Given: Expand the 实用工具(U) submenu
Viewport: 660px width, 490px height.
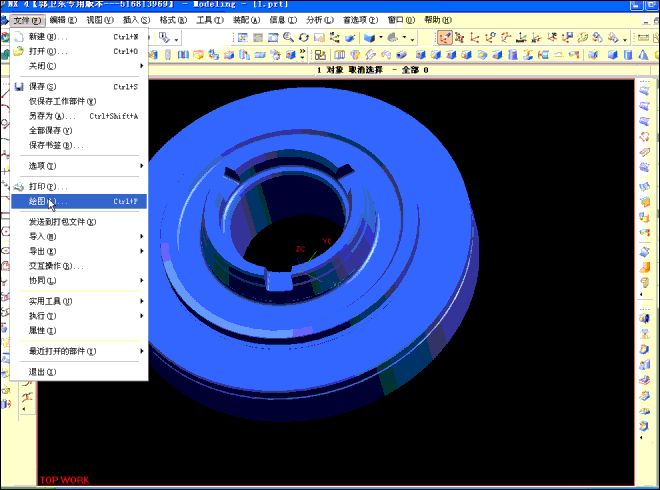Looking at the screenshot, I should [x=142, y=301].
